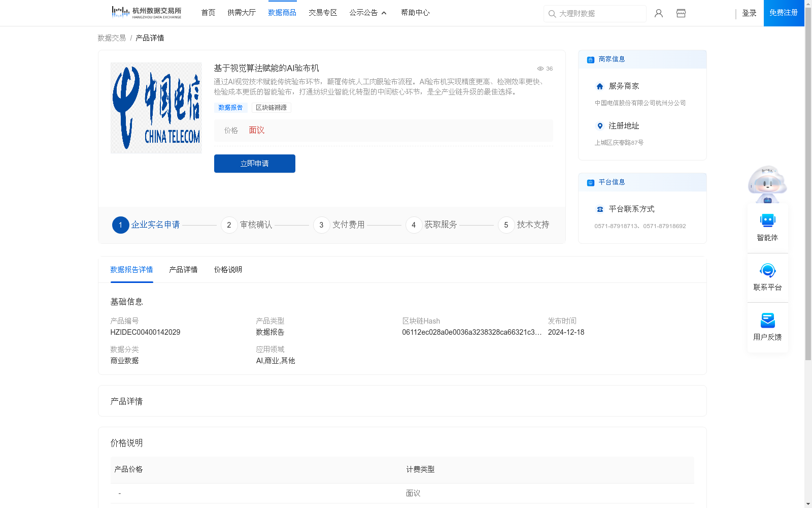Click 计费类型 table header

[x=420, y=469]
